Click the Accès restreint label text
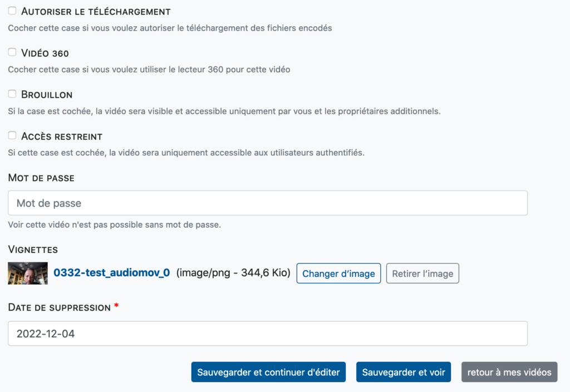 tap(62, 136)
